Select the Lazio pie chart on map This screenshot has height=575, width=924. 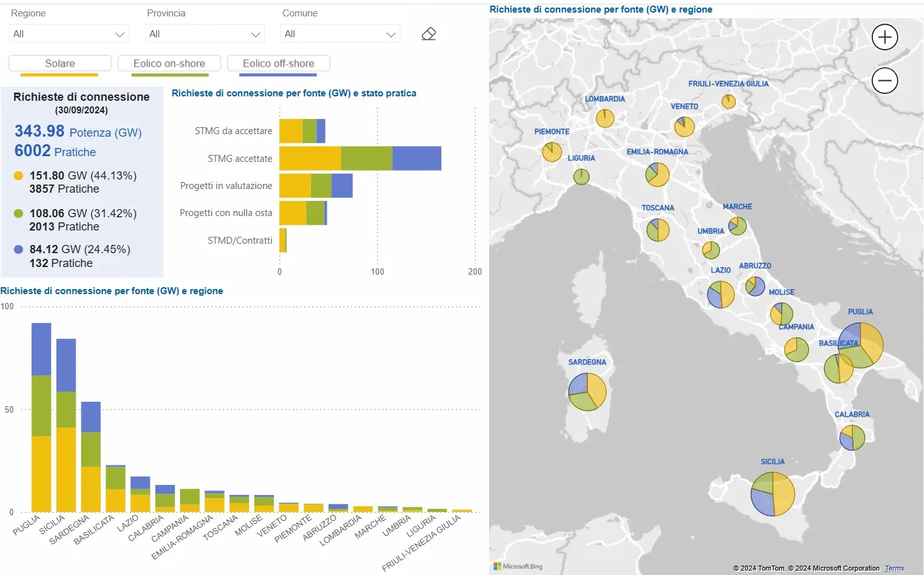point(721,294)
